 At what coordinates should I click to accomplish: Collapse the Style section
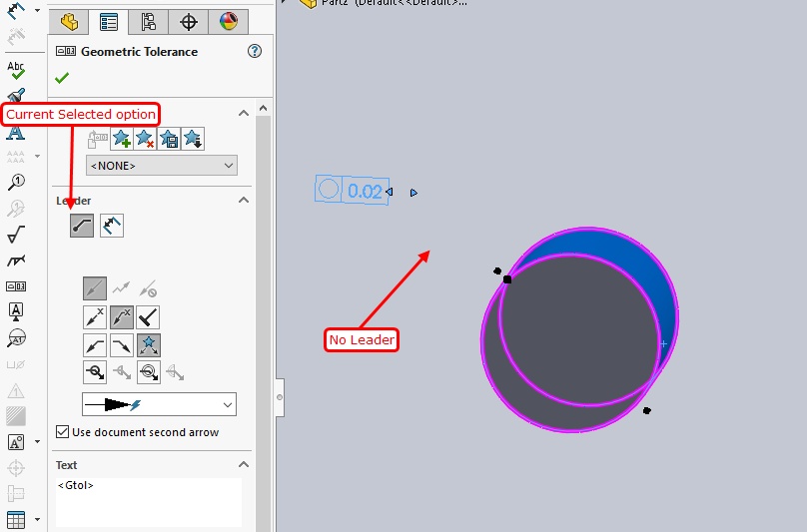click(x=244, y=113)
